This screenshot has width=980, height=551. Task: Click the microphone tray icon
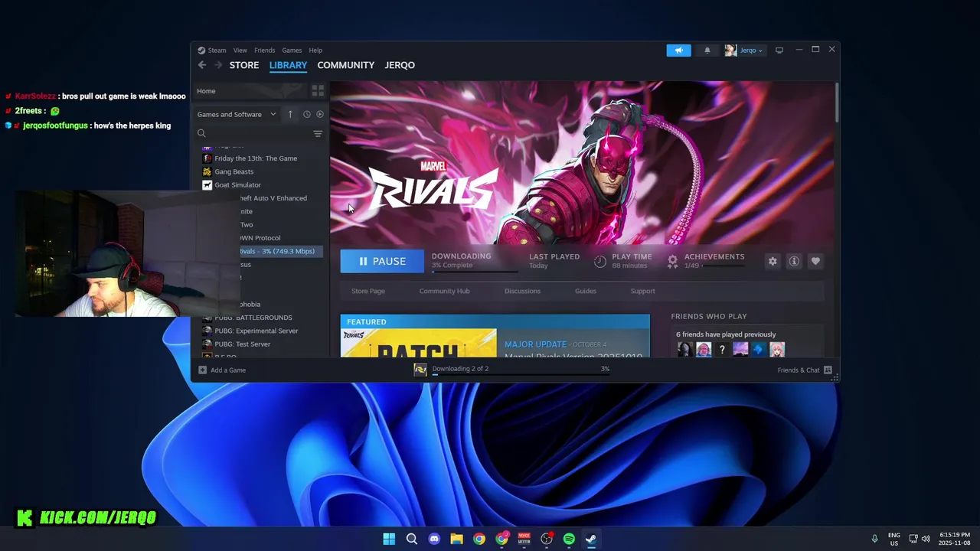tap(875, 539)
